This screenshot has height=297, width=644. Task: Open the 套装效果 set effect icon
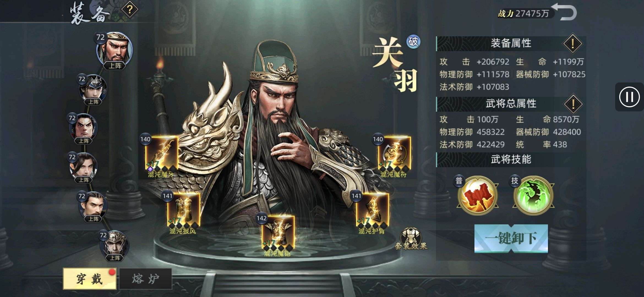411,239
